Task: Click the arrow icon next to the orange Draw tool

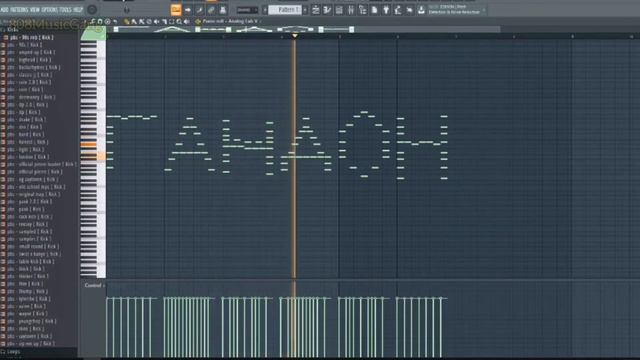Action: click(188, 10)
